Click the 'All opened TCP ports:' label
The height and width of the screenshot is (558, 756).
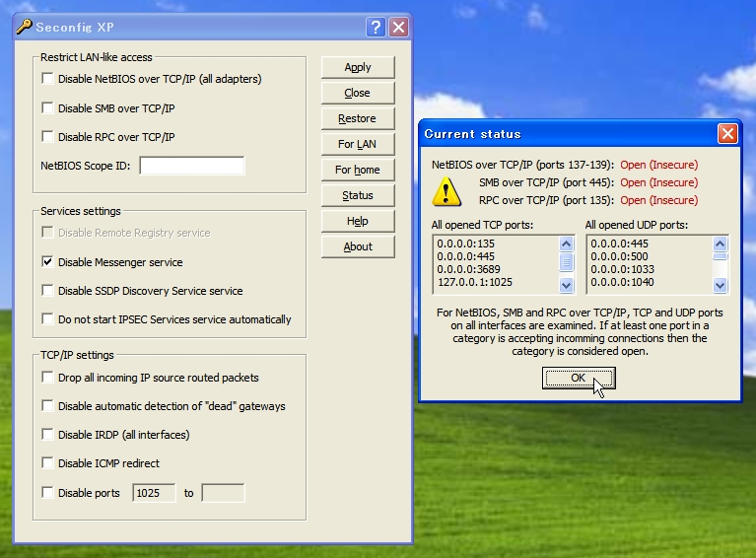(482, 225)
